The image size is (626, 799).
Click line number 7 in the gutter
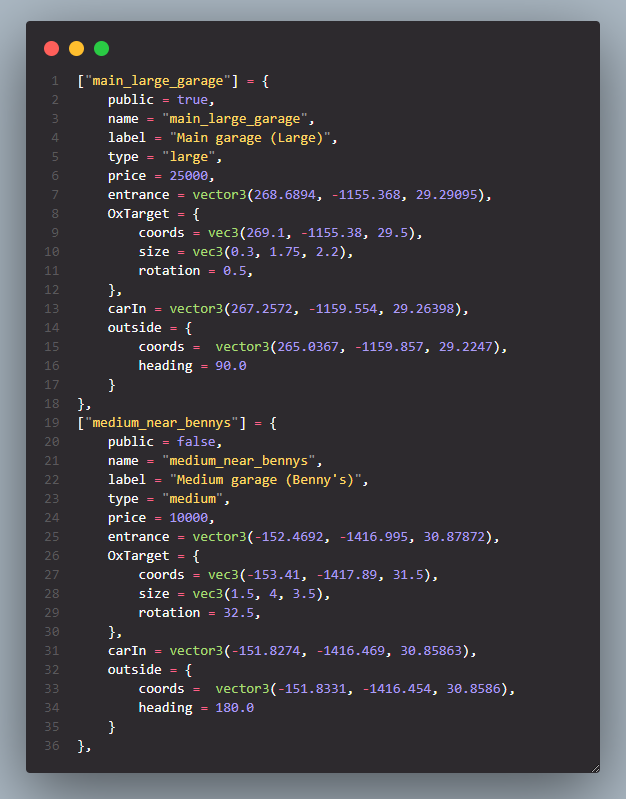[x=55, y=195]
